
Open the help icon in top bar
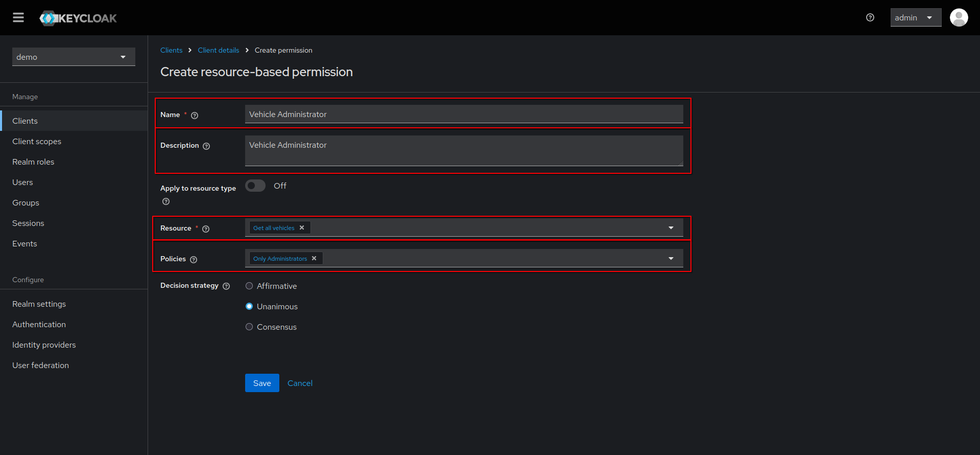coord(870,17)
